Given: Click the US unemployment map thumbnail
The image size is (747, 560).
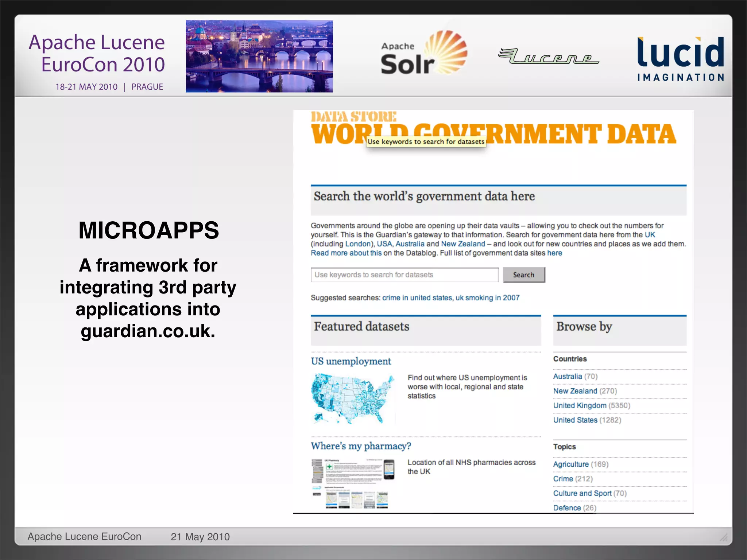Looking at the screenshot, I should pyautogui.click(x=353, y=398).
